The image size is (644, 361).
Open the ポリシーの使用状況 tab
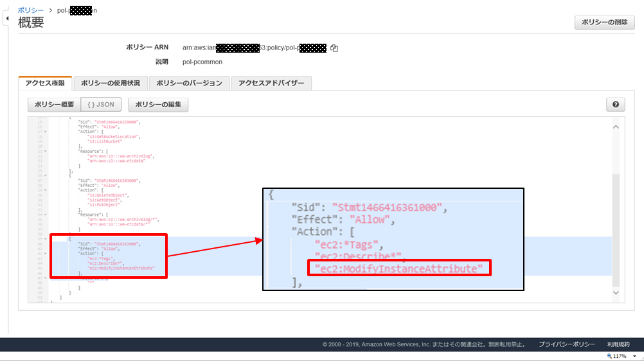(x=111, y=84)
